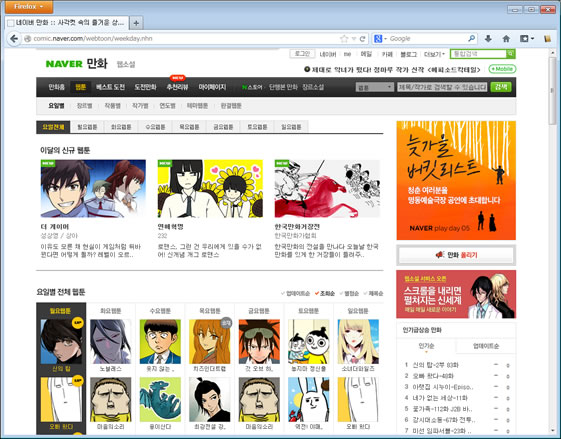The image size is (561, 439).
Task: Reload the page with refresh icon
Action: tap(362, 39)
